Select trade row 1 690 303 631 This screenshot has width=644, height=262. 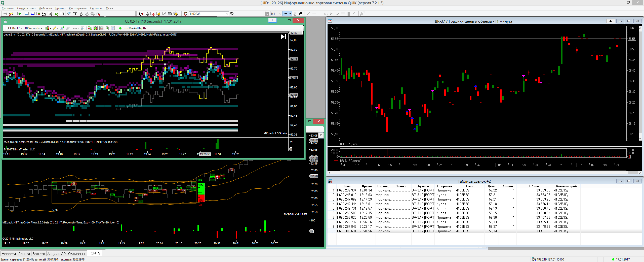click(x=484, y=231)
